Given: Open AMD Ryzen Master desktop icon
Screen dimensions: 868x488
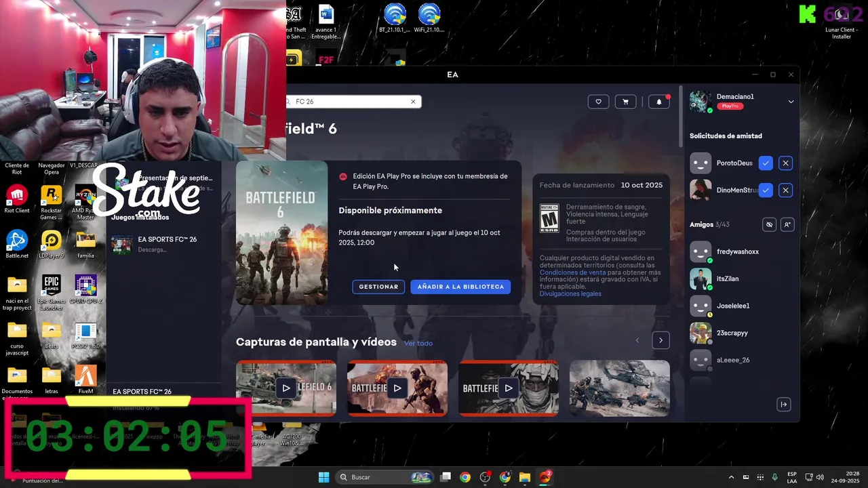Looking at the screenshot, I should click(x=85, y=203).
